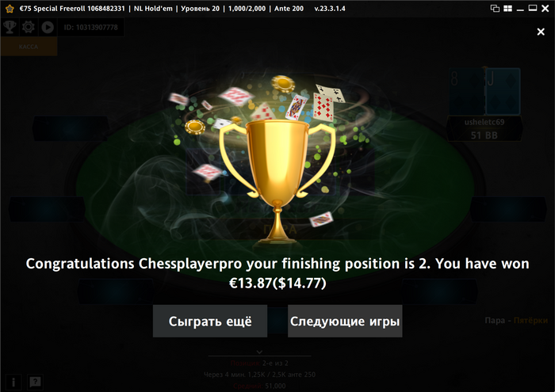Image resolution: width=555 pixels, height=392 pixels.
Task: Select the usheletc69 player panel
Action: click(484, 128)
